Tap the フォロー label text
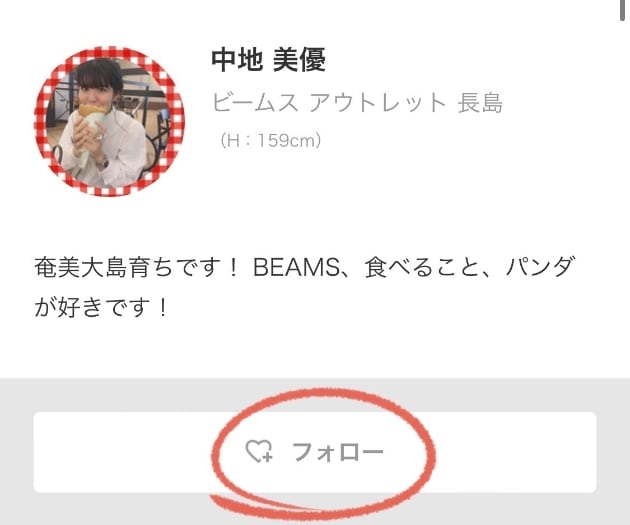The width and height of the screenshot is (630, 525). pos(338,452)
